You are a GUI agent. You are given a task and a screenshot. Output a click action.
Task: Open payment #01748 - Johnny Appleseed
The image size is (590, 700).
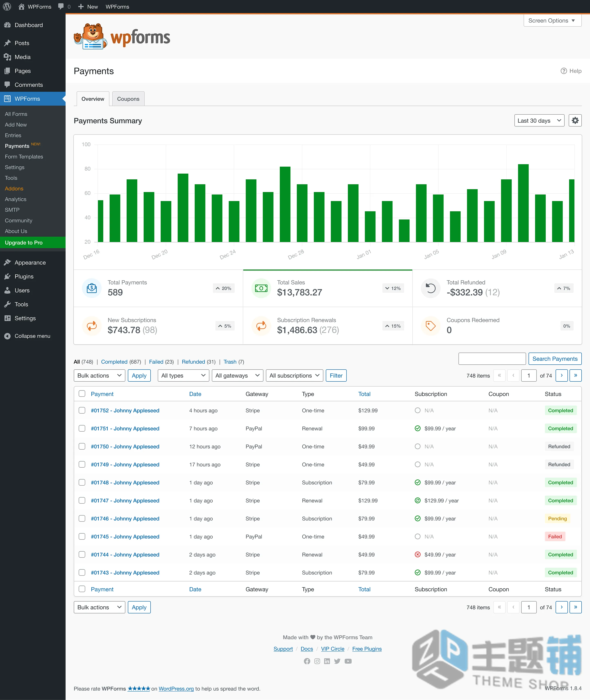[125, 482]
